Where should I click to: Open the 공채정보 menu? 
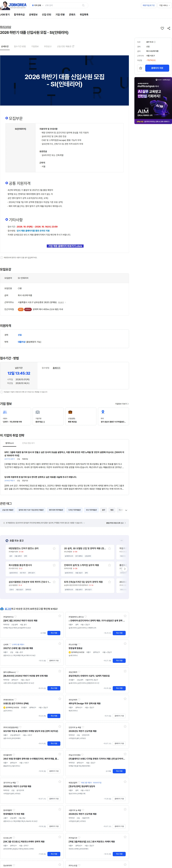(x=33, y=14)
